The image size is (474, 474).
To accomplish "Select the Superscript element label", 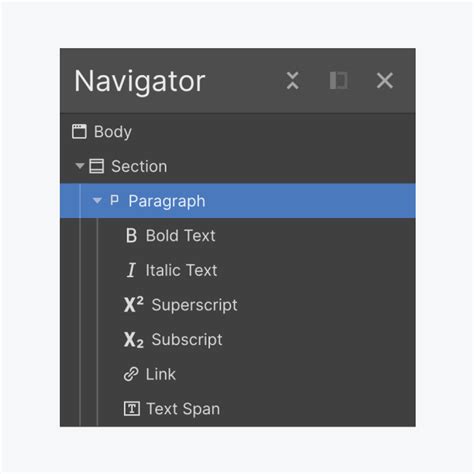I will coord(194,305).
